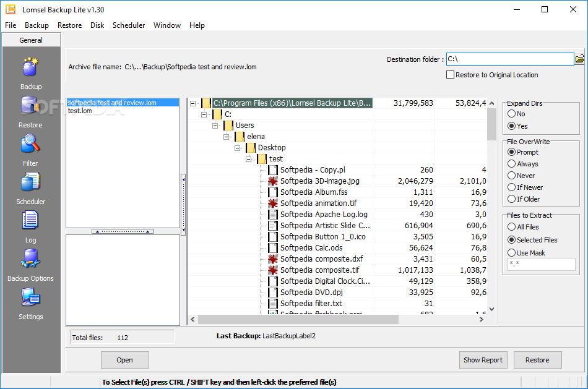Collapse the root Program Files archive node

(192, 103)
